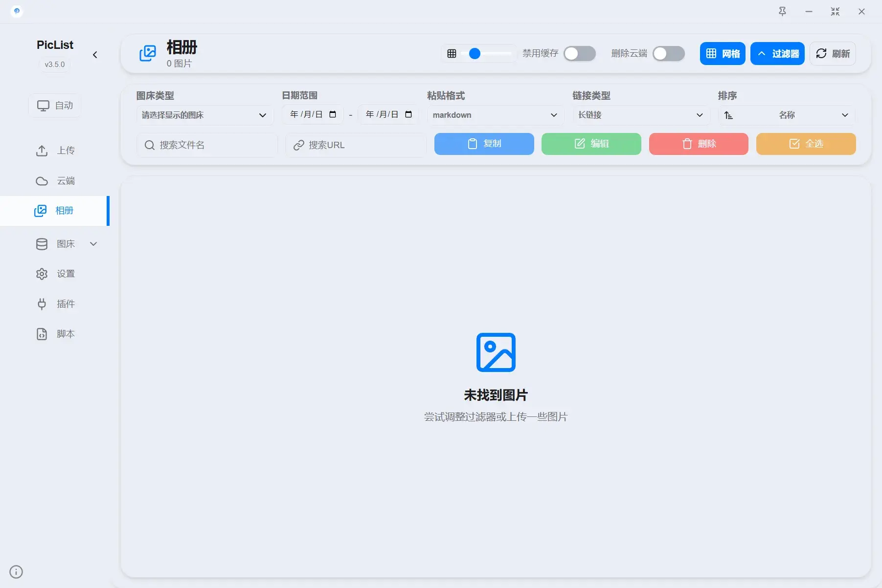The height and width of the screenshot is (588, 882).
Task: Collapse the 过滤器 filter panel
Action: coord(777,54)
